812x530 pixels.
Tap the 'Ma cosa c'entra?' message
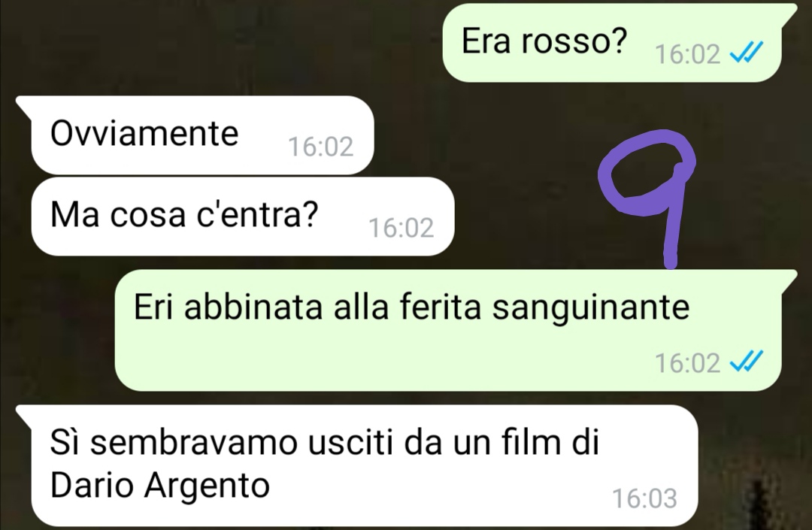click(243, 217)
